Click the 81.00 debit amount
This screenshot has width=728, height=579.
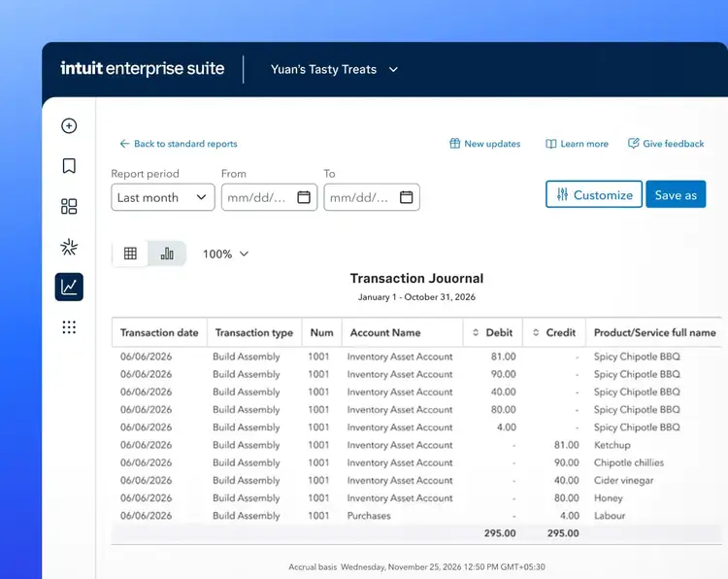pyautogui.click(x=503, y=357)
